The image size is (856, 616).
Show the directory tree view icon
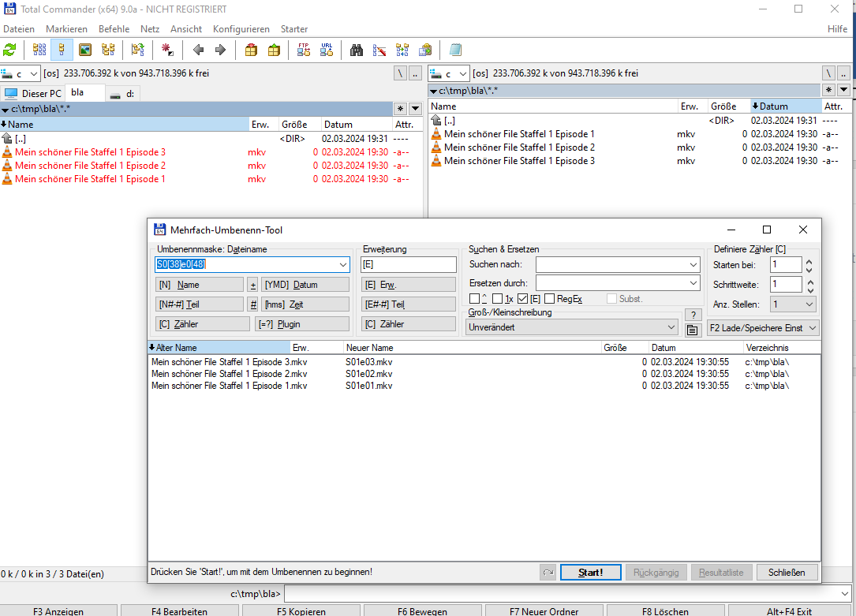108,50
